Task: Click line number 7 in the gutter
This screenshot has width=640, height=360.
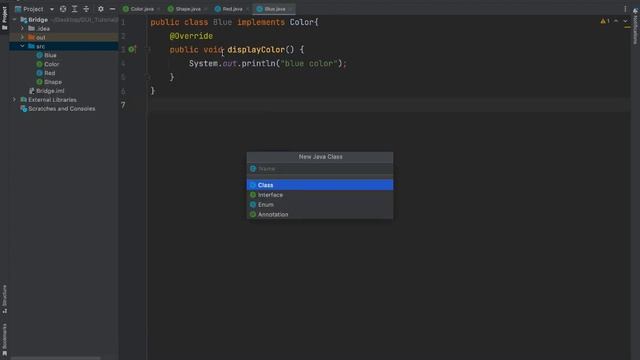Action: (123, 105)
